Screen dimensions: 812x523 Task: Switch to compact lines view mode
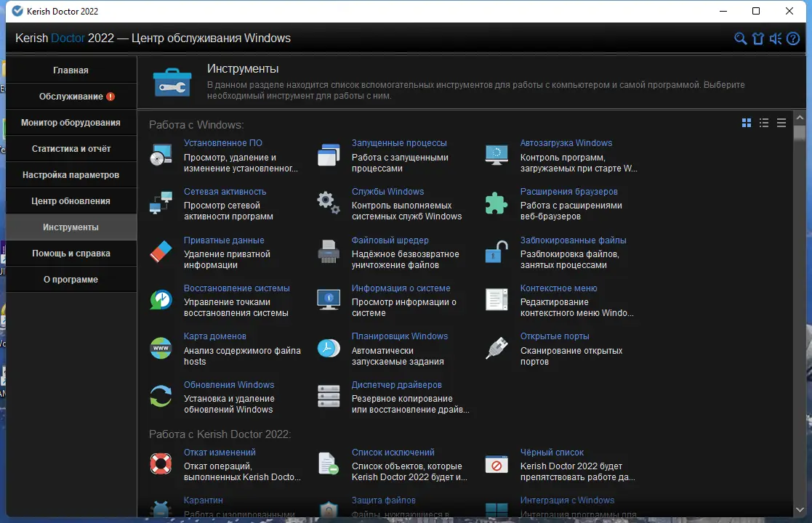pos(781,123)
